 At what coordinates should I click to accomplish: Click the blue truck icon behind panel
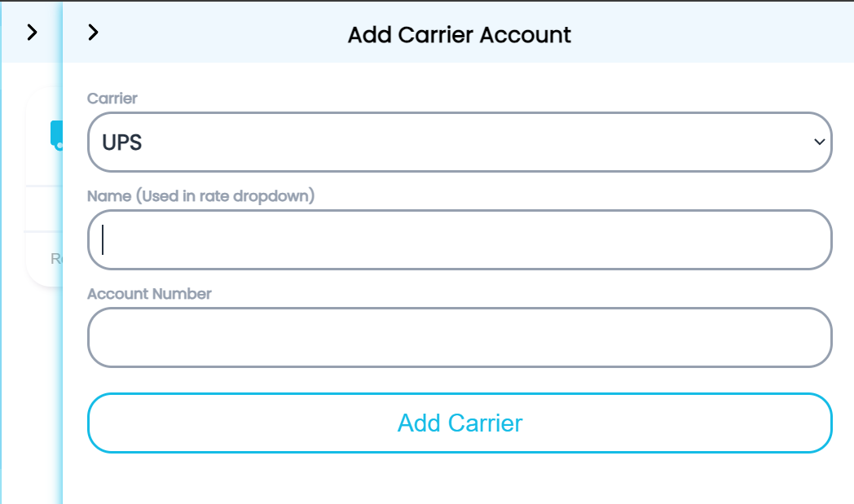[x=56, y=135]
